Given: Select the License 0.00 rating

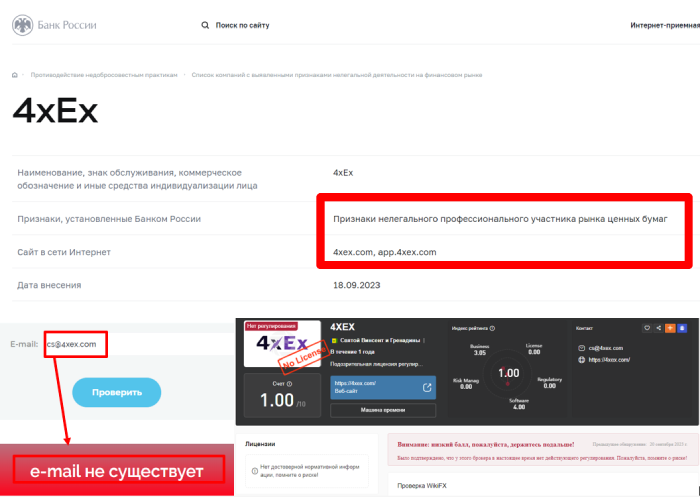Looking at the screenshot, I should (534, 349).
